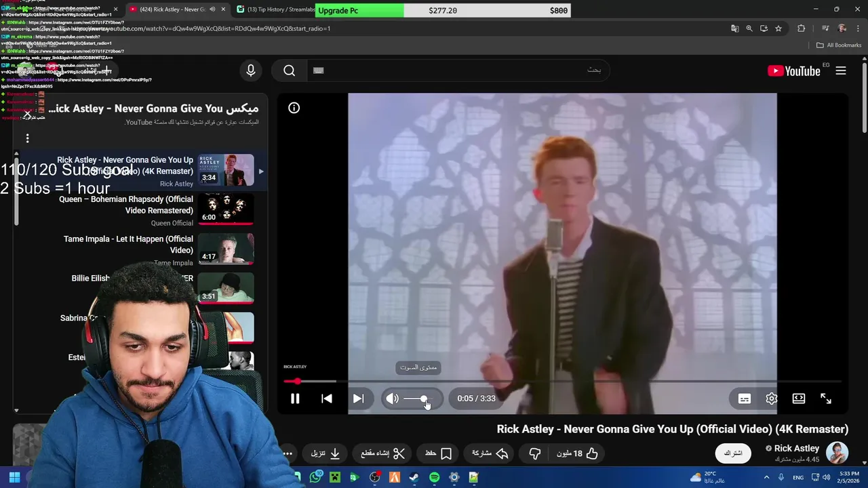Viewport: 868px width, 488px height.
Task: Open the media controls music-note icon
Action: click(x=825, y=28)
